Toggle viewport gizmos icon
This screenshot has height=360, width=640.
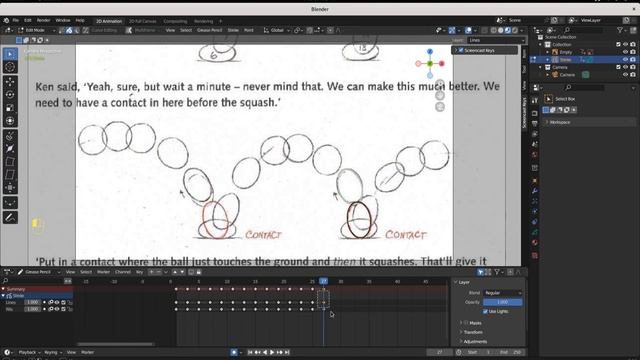(452, 30)
